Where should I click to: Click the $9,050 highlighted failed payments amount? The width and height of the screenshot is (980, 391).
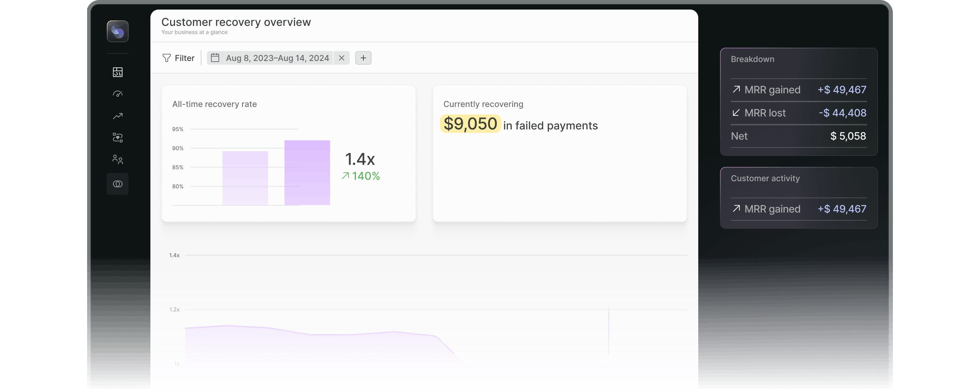pos(470,124)
